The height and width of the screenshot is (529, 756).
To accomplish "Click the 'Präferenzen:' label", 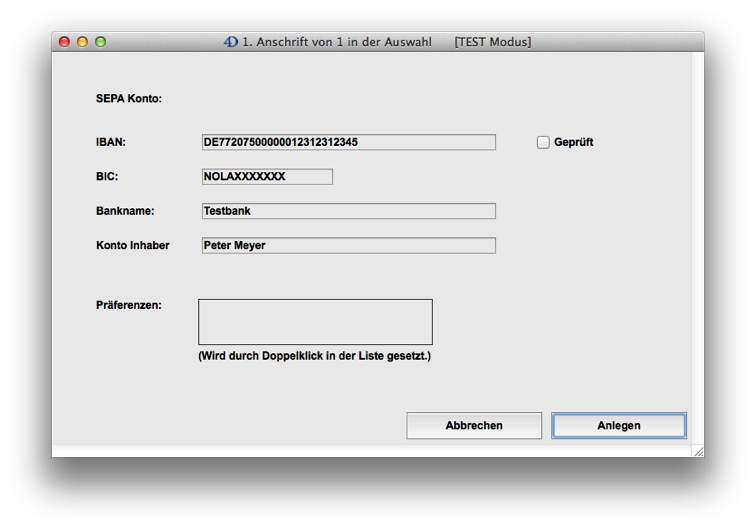I will [129, 305].
